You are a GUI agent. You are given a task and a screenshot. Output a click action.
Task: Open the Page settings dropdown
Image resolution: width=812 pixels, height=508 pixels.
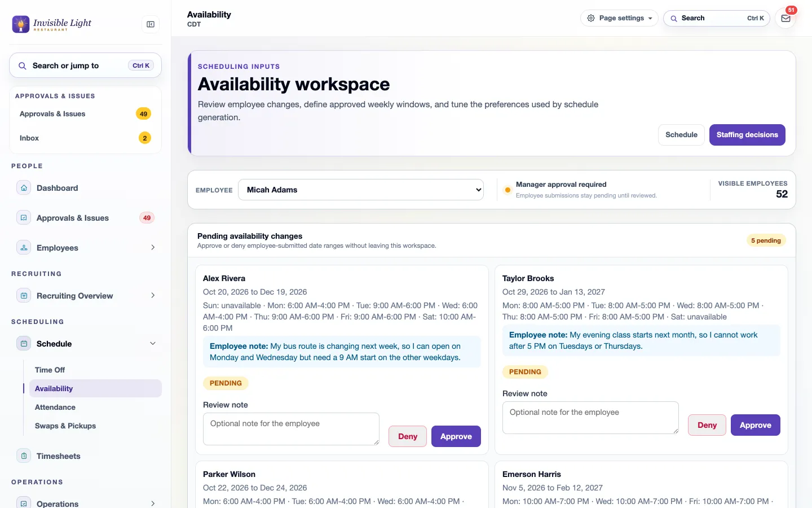[619, 18]
